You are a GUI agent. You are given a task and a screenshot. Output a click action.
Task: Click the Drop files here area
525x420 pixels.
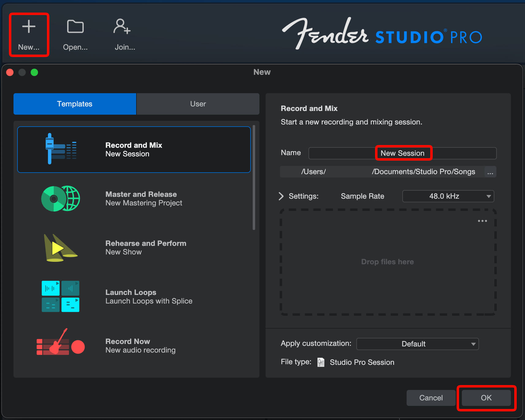[388, 262]
